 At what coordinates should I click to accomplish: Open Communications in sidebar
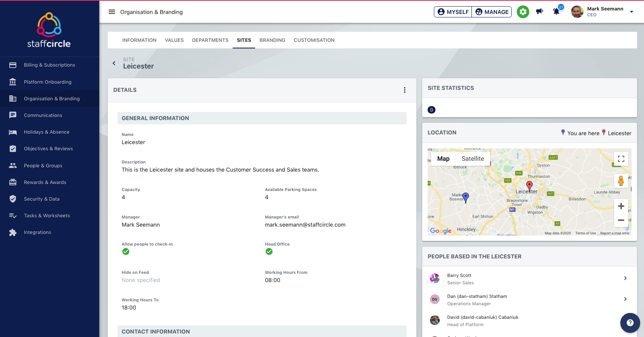tap(50, 115)
